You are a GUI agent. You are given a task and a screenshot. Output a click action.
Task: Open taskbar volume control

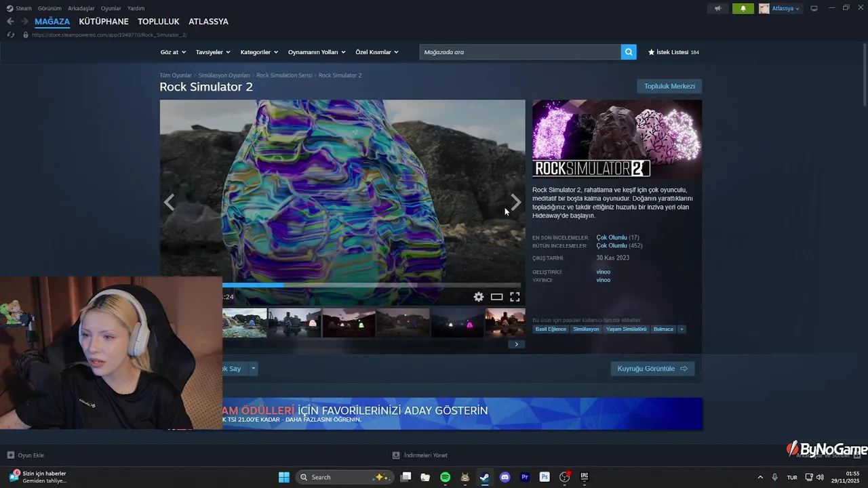tap(820, 477)
